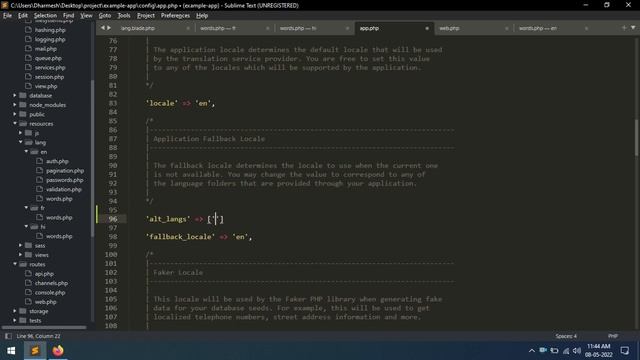Click the public folder icon
640x360 pixels.
pyautogui.click(x=23, y=114)
